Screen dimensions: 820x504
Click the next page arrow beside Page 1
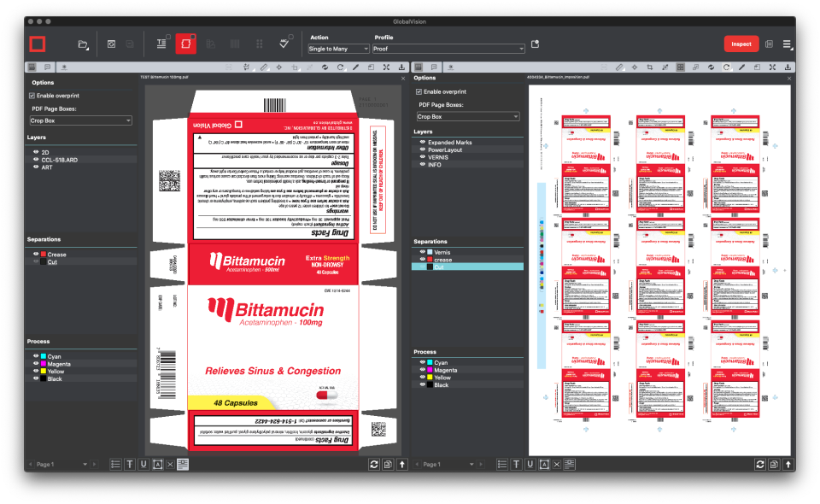tap(95, 464)
